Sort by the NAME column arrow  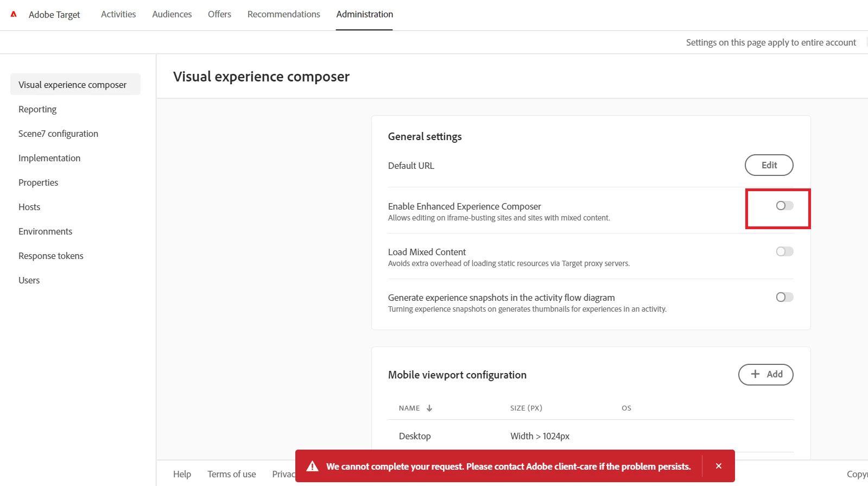tap(429, 408)
